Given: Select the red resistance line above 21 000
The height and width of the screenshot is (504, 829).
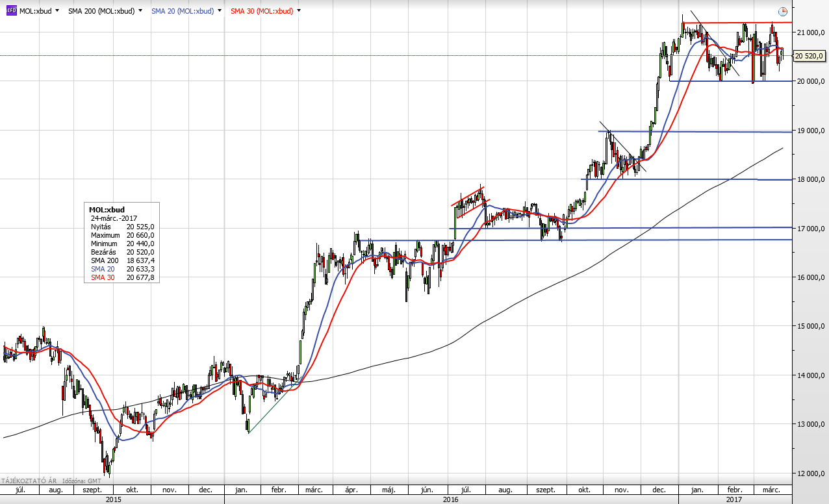Looking at the screenshot, I should coord(736,23).
